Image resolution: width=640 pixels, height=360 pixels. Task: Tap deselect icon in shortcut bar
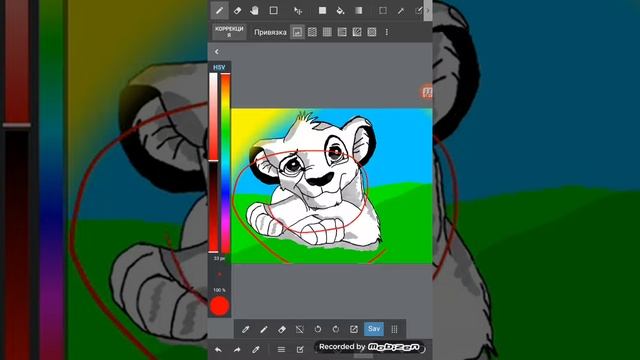[x=300, y=329]
